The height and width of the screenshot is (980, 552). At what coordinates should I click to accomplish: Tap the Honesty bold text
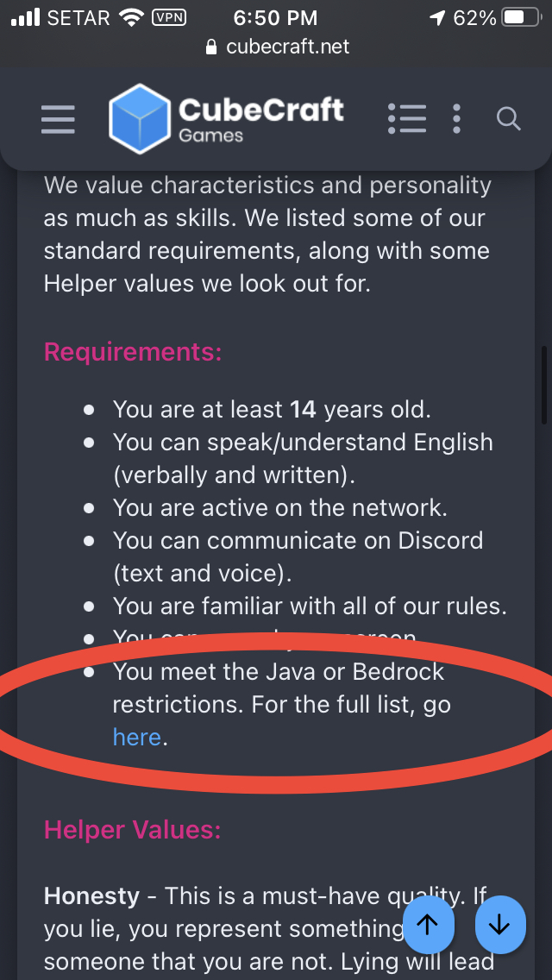pyautogui.click(x=92, y=895)
